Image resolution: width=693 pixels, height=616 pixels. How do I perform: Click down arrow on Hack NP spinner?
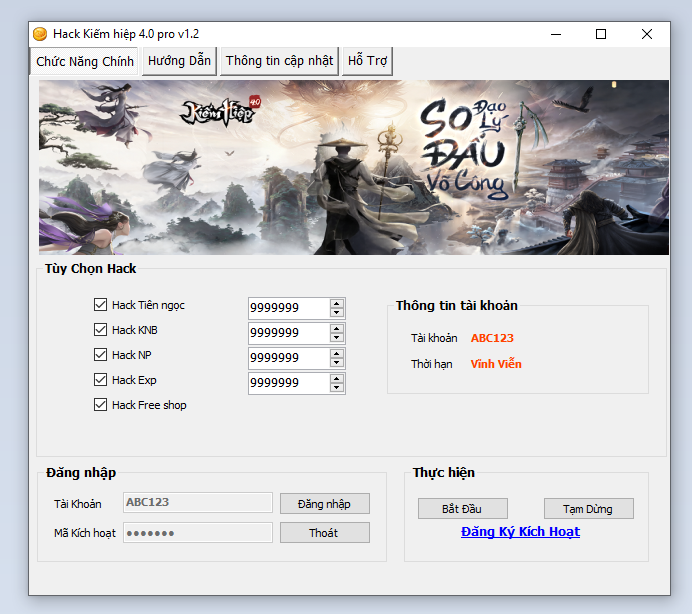337,363
